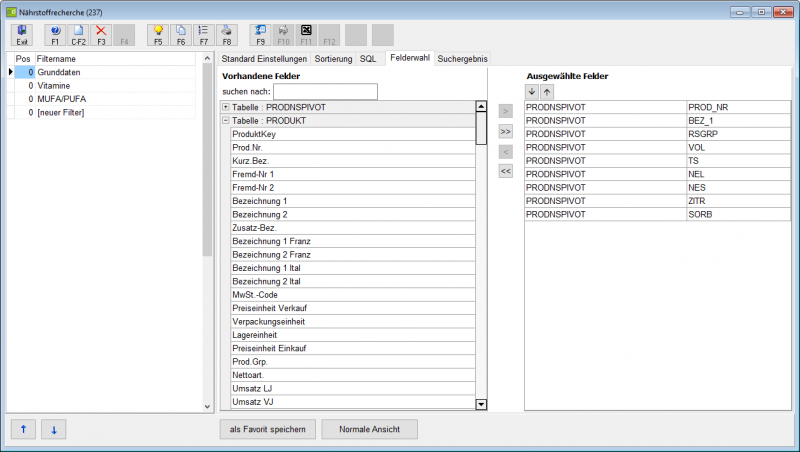Remove selected field with < button
800x452 pixels.
(x=506, y=152)
